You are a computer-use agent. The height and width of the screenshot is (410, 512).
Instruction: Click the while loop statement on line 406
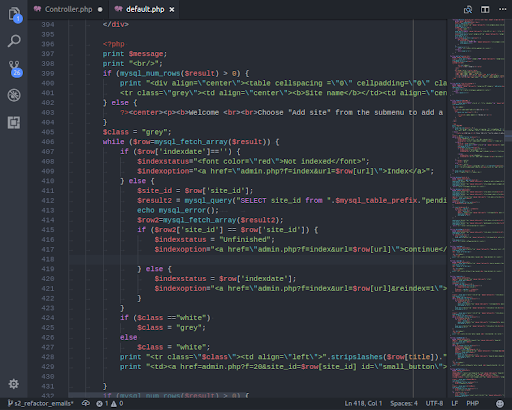(191, 142)
